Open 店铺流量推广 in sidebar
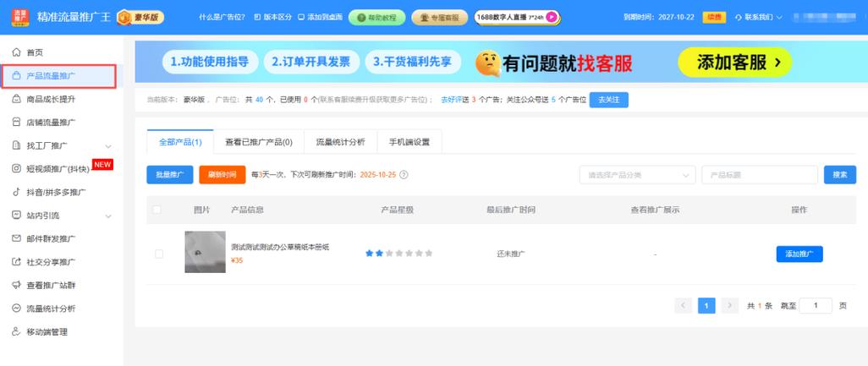This screenshot has width=868, height=366. click(x=51, y=123)
